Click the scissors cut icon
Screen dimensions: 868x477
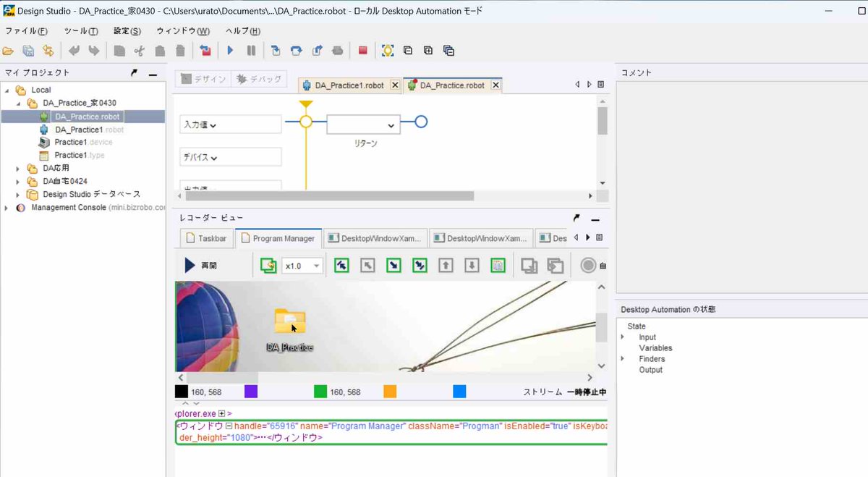[x=140, y=51]
